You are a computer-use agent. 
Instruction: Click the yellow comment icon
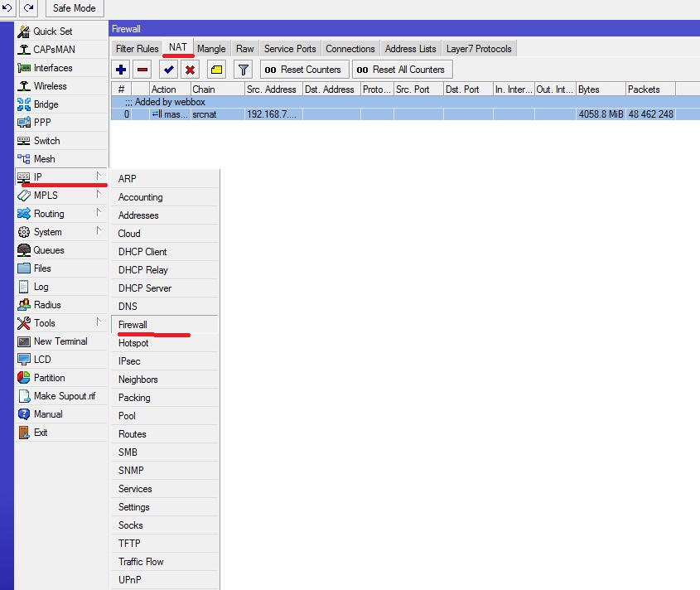pos(216,70)
